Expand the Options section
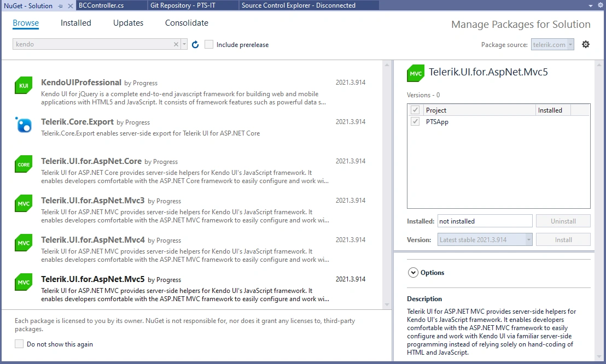 pos(413,272)
